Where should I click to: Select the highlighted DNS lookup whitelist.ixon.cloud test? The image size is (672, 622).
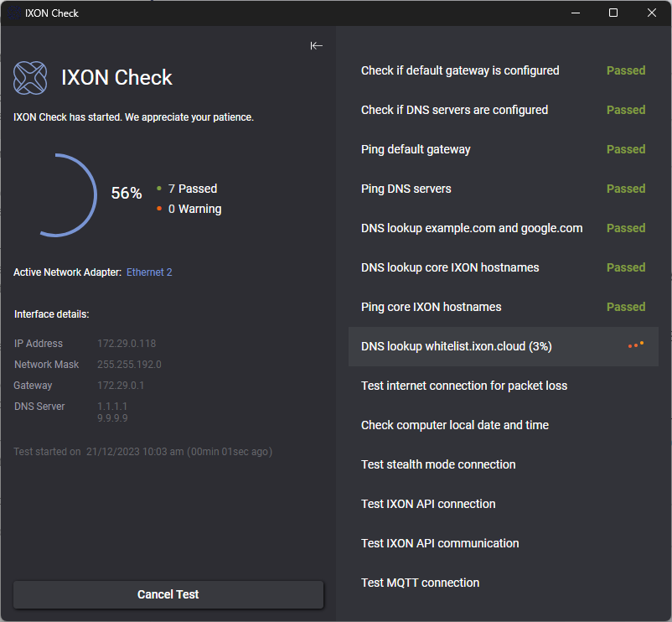(x=503, y=345)
